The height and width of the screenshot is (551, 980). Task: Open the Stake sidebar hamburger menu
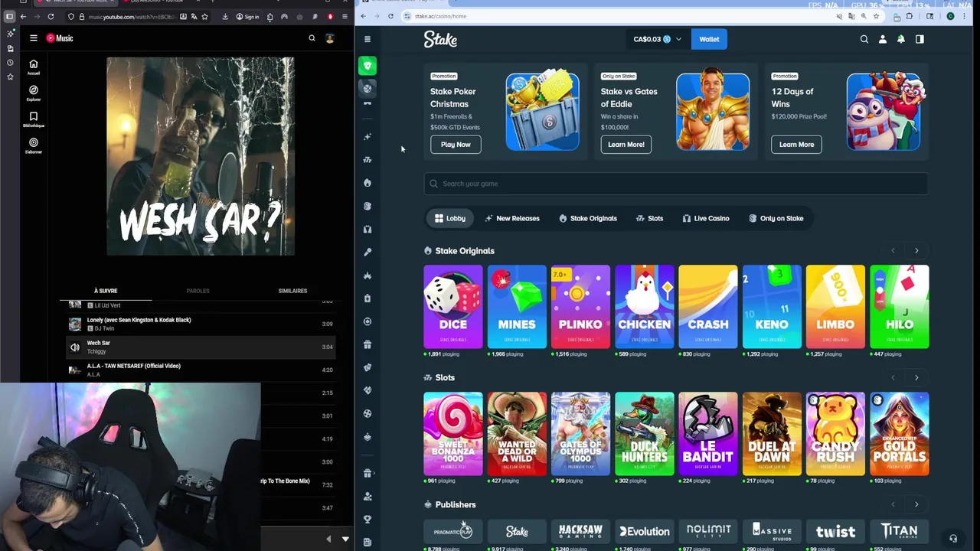pyautogui.click(x=367, y=39)
